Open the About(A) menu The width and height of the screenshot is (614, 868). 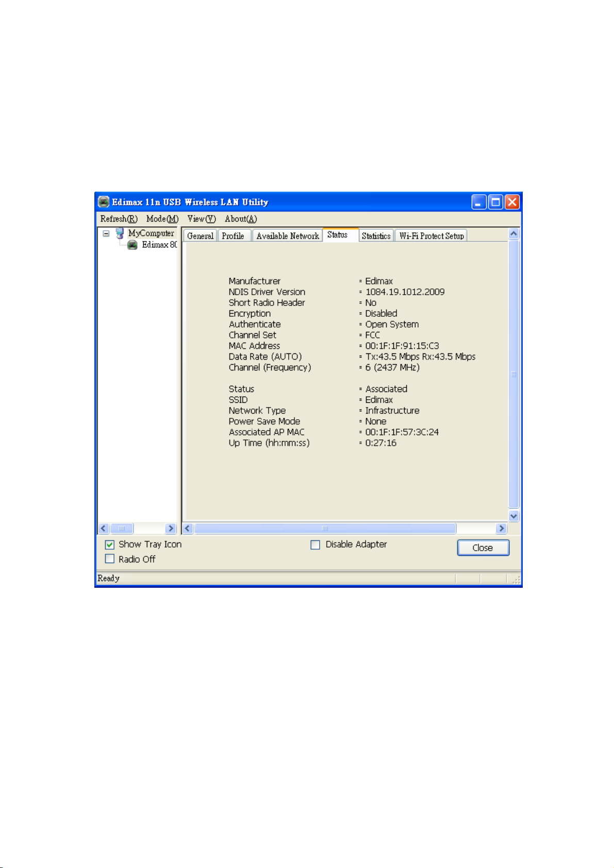click(241, 219)
